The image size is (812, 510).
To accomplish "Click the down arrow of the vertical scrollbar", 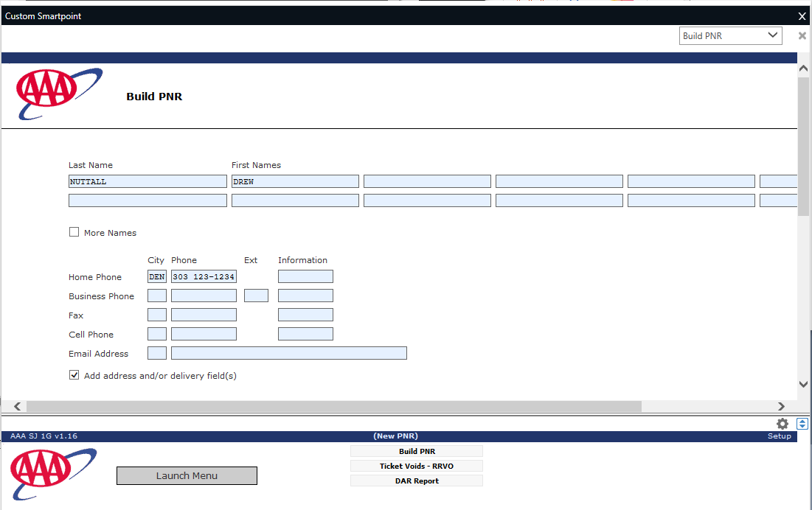I will click(803, 384).
